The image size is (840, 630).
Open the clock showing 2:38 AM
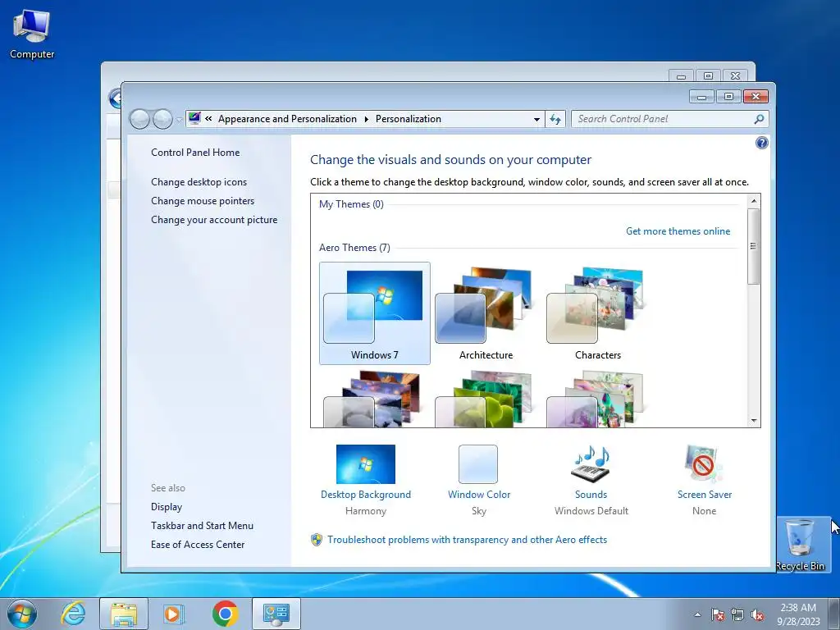pyautogui.click(x=798, y=614)
